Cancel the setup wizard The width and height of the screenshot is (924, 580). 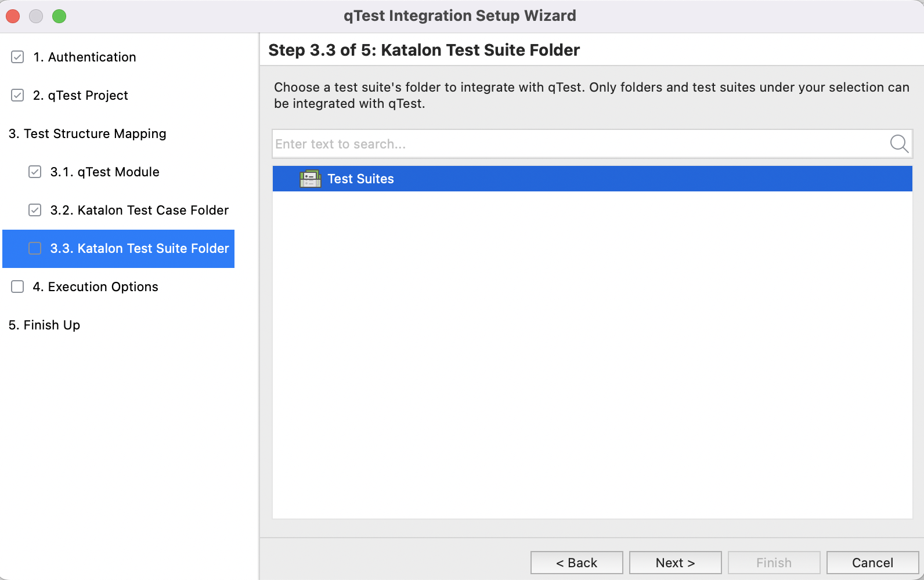tap(872, 563)
